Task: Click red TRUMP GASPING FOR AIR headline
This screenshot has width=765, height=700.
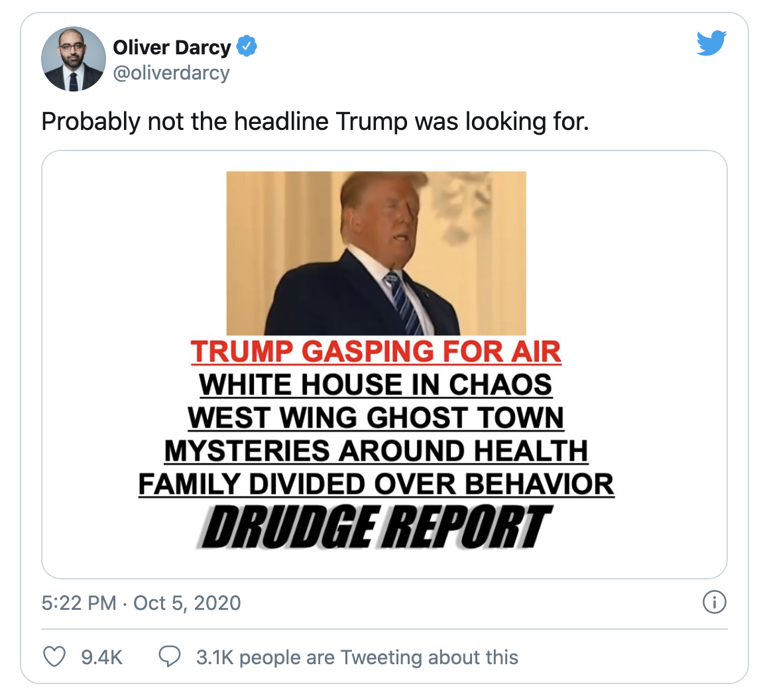Action: click(376, 352)
